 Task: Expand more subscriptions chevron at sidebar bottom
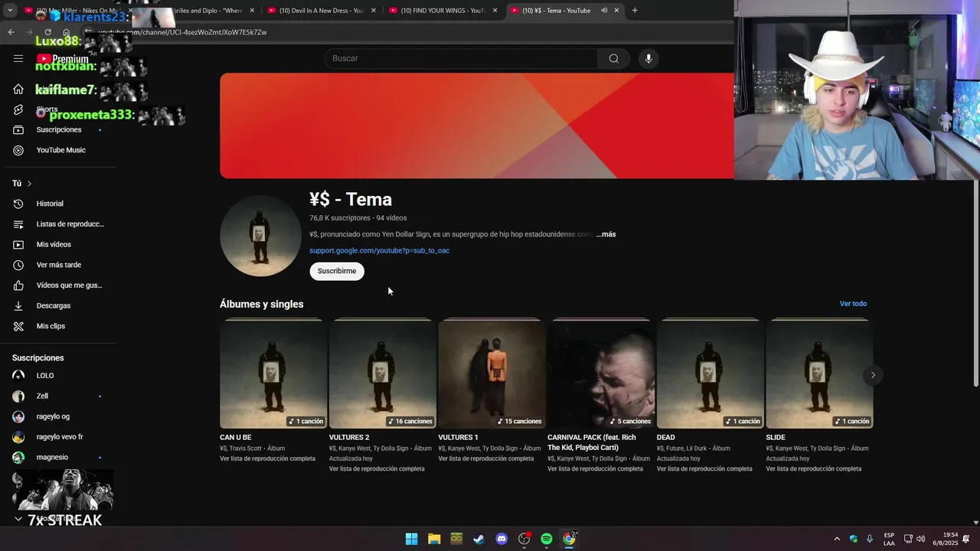18,519
